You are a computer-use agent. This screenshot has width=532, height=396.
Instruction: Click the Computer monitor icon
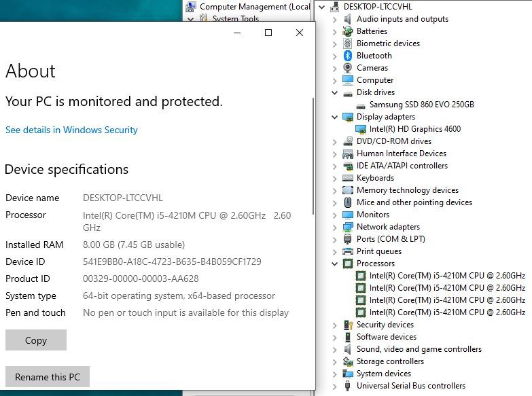[348, 80]
